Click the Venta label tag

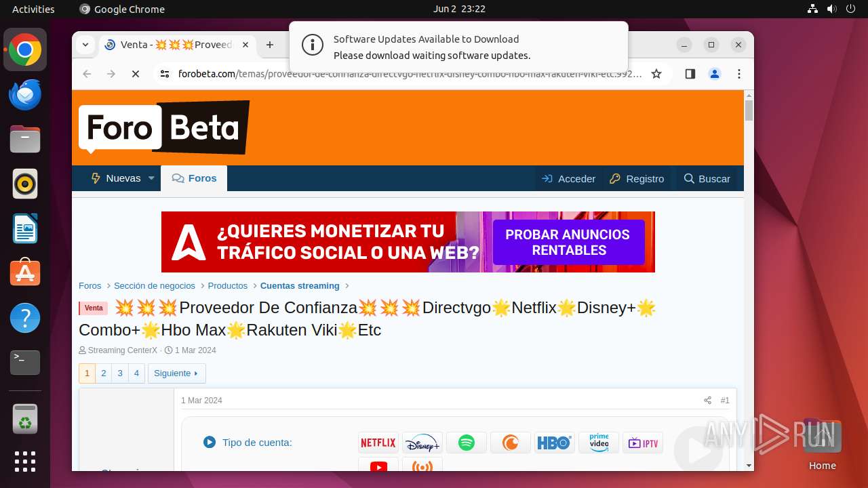(x=94, y=308)
